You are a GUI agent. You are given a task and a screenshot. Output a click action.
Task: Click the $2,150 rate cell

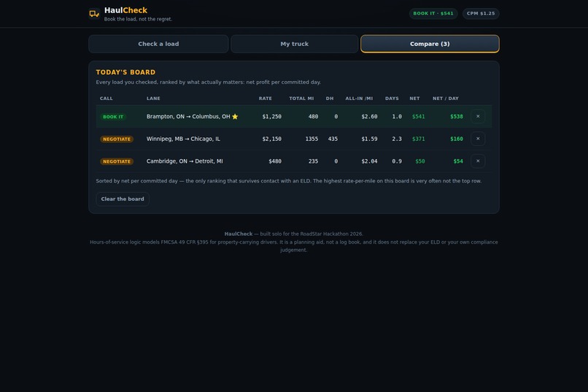pyautogui.click(x=272, y=139)
